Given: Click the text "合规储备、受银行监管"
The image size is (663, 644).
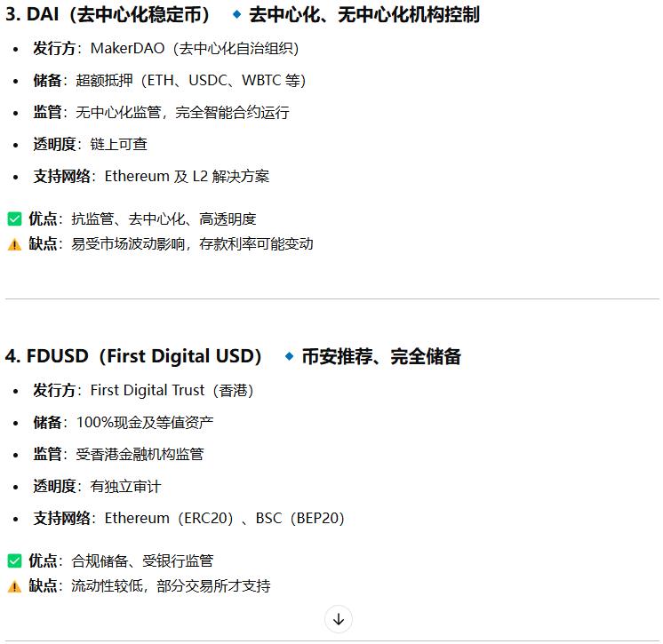Looking at the screenshot, I should click(142, 561).
